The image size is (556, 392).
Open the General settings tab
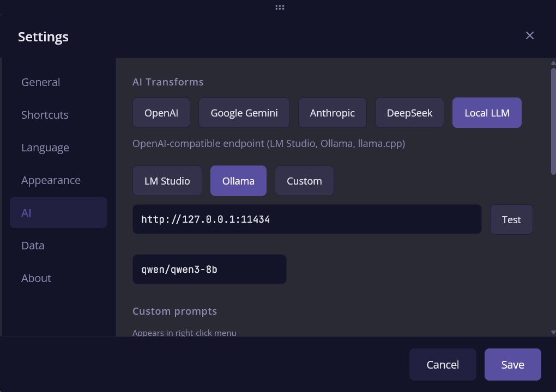(41, 82)
